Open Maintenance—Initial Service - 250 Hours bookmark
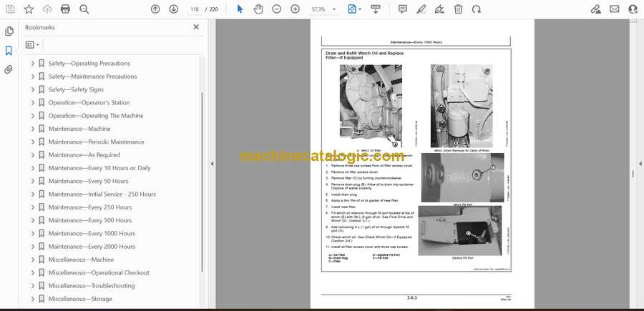The image size is (644, 311). point(102,194)
